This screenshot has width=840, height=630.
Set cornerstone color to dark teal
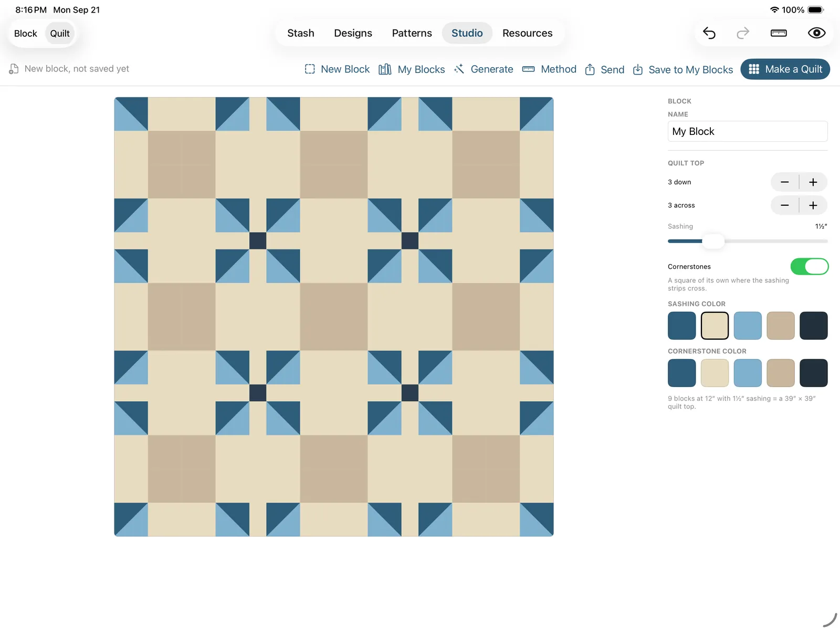click(x=682, y=373)
